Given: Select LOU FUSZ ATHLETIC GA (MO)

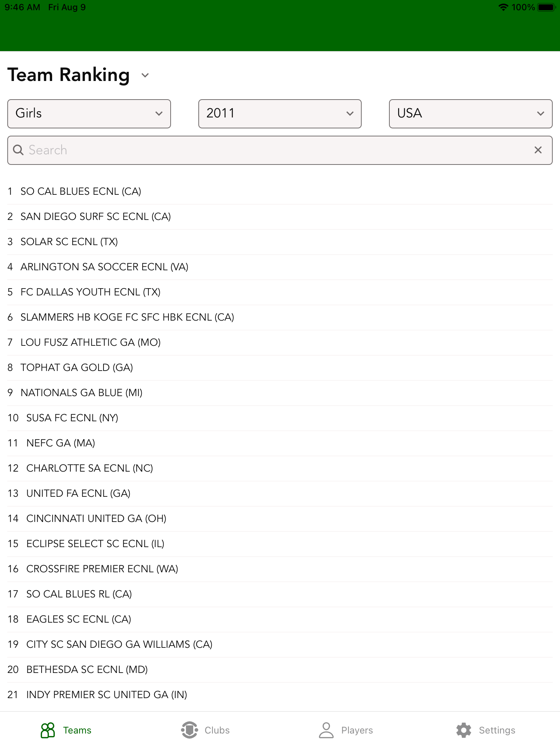Looking at the screenshot, I should click(x=90, y=342).
